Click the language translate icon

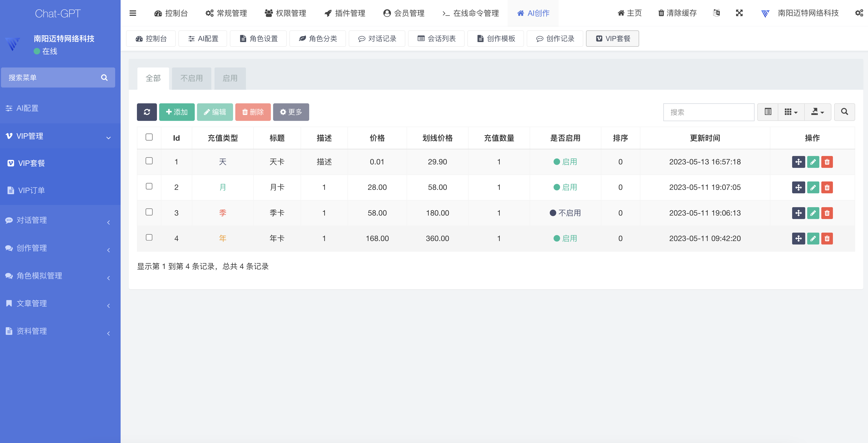pyautogui.click(x=716, y=13)
